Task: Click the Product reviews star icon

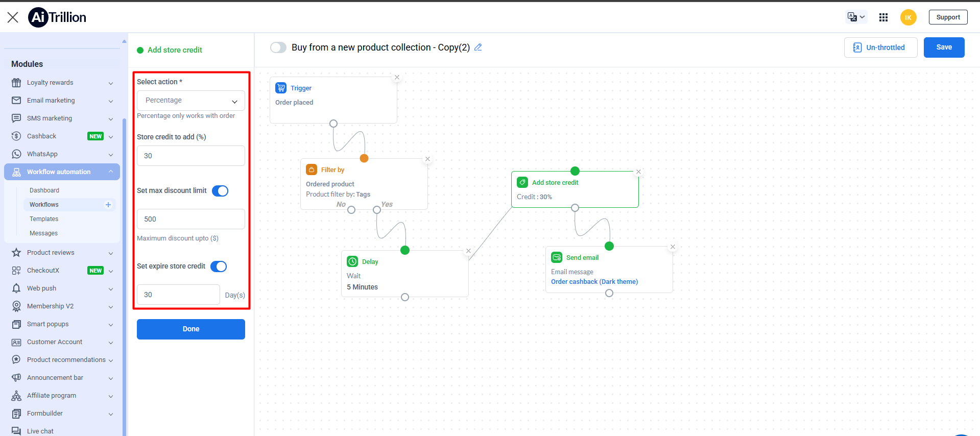Action: (x=16, y=253)
